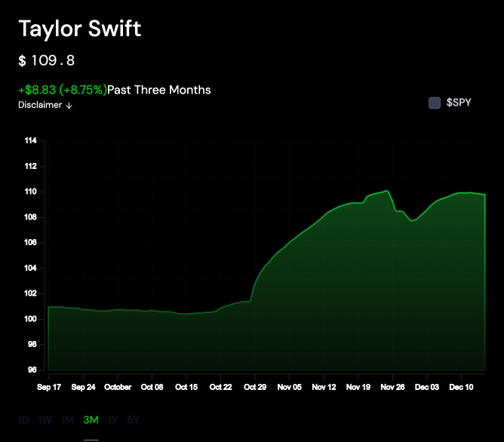This screenshot has width=504, height=442.
Task: Click the Nov 05 x-axis label
Action: click(x=289, y=387)
